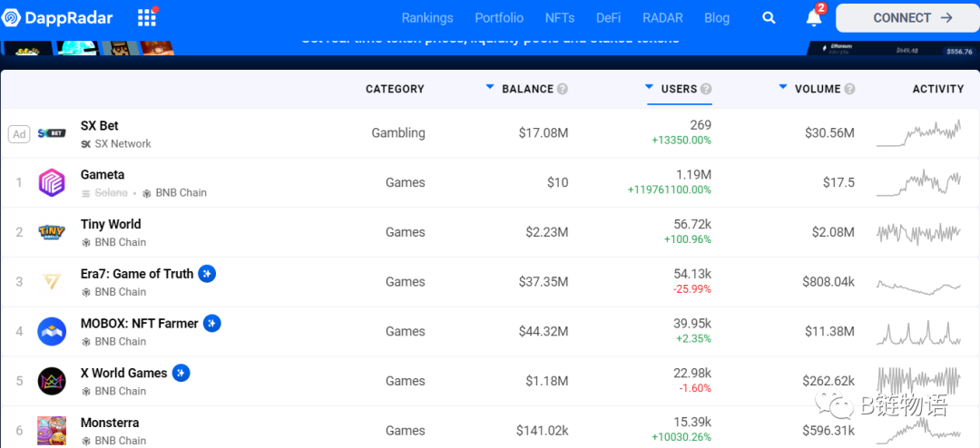Screen dimensions: 980x448
Task: Open the search magnifier icon
Action: point(769,17)
